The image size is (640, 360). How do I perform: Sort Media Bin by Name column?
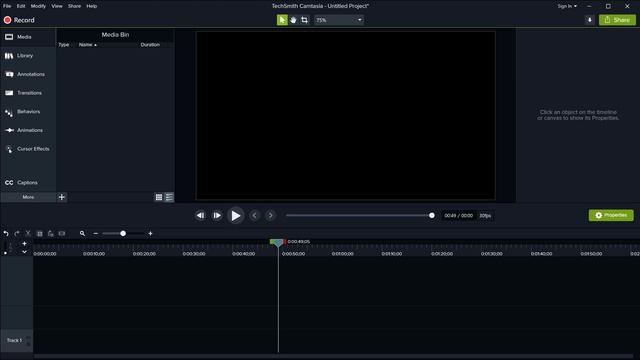88,45
